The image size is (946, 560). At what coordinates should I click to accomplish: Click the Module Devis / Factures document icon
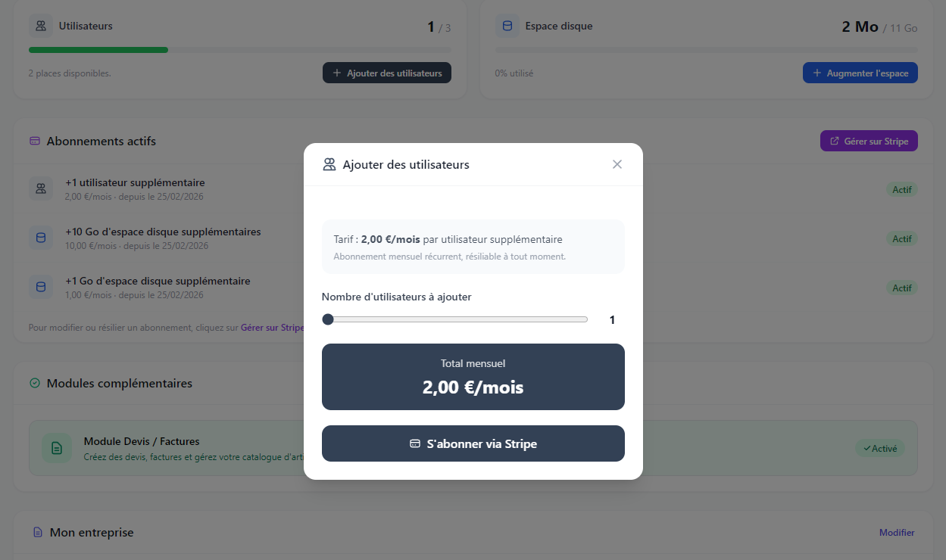(x=56, y=448)
